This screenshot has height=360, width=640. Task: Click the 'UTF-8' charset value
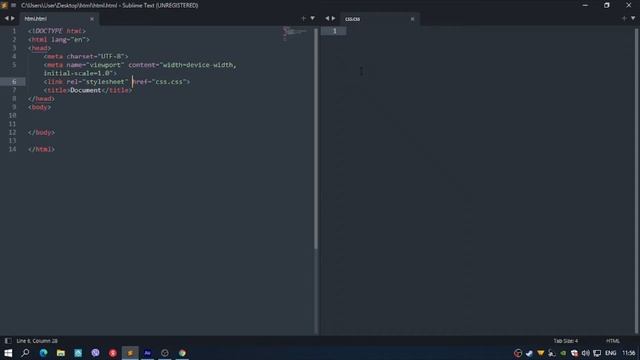[x=111, y=56]
